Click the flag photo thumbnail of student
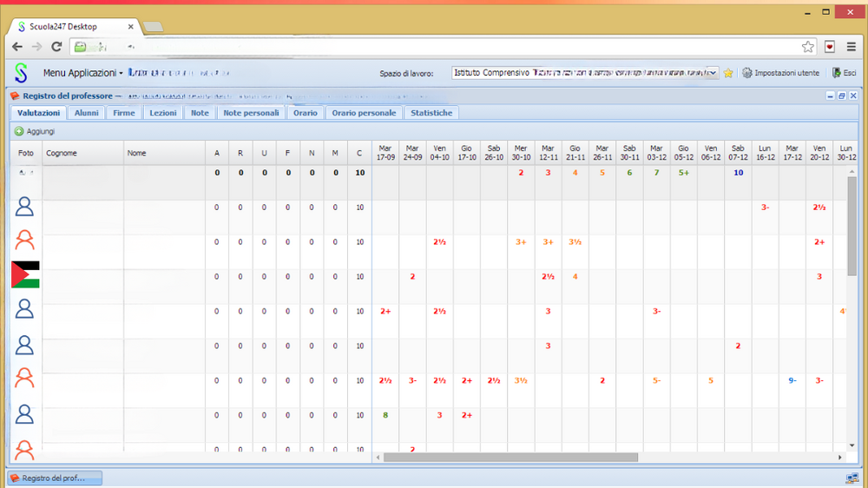Screen dimensions: 868x488 [25, 274]
